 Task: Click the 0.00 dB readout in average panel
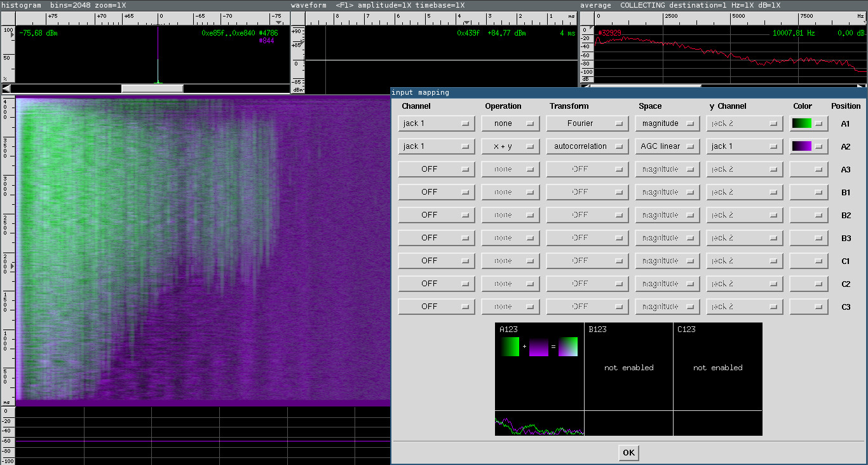click(851, 32)
